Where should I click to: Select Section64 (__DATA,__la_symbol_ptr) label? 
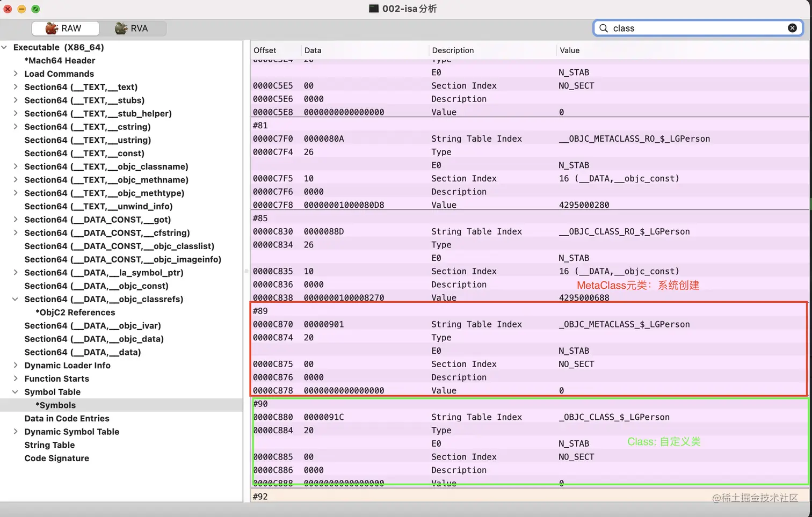pyautogui.click(x=104, y=273)
